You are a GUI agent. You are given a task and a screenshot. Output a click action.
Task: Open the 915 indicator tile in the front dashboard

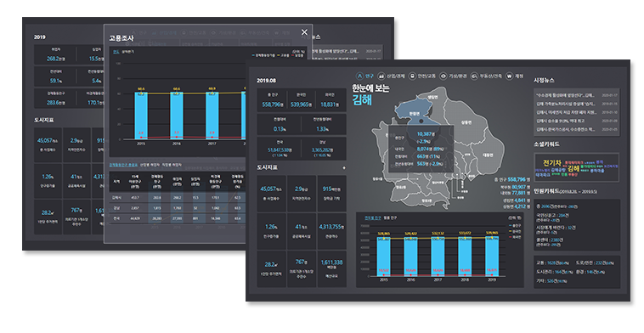[x=332, y=194]
